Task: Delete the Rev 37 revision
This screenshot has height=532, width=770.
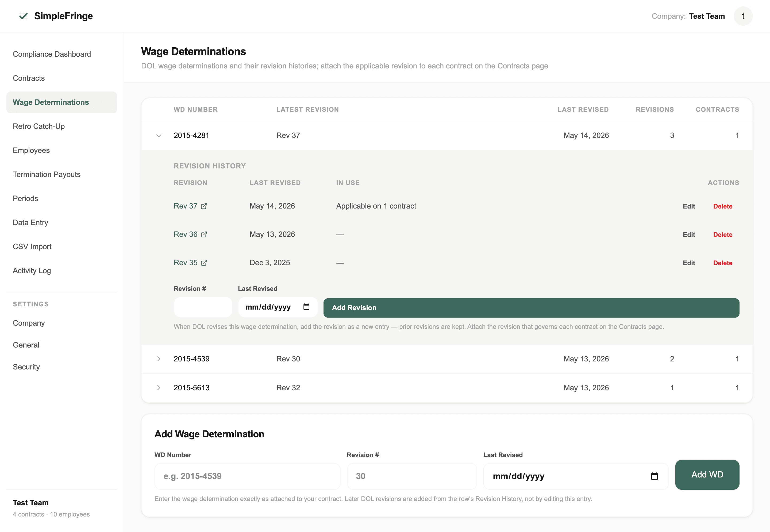Action: coord(723,206)
